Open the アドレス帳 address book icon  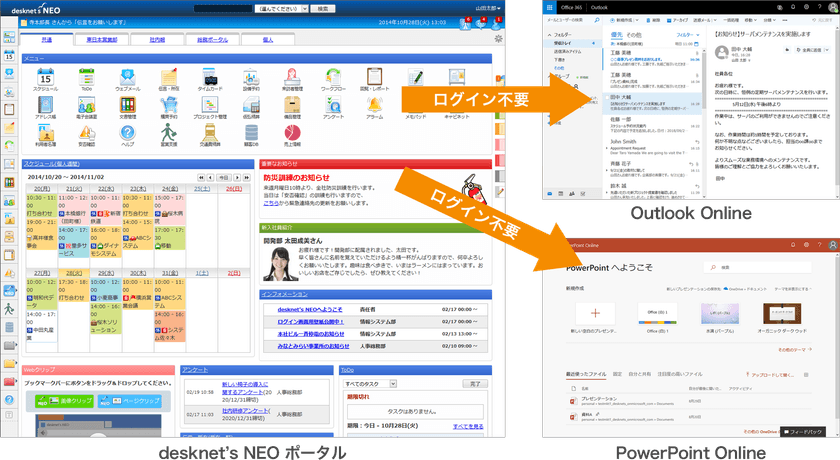pyautogui.click(x=43, y=105)
